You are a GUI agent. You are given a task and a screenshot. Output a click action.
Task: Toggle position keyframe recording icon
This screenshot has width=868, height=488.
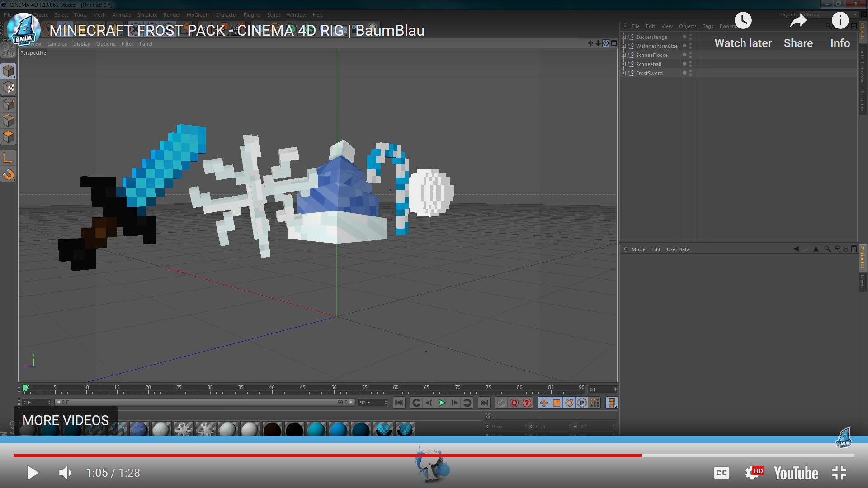point(544,403)
